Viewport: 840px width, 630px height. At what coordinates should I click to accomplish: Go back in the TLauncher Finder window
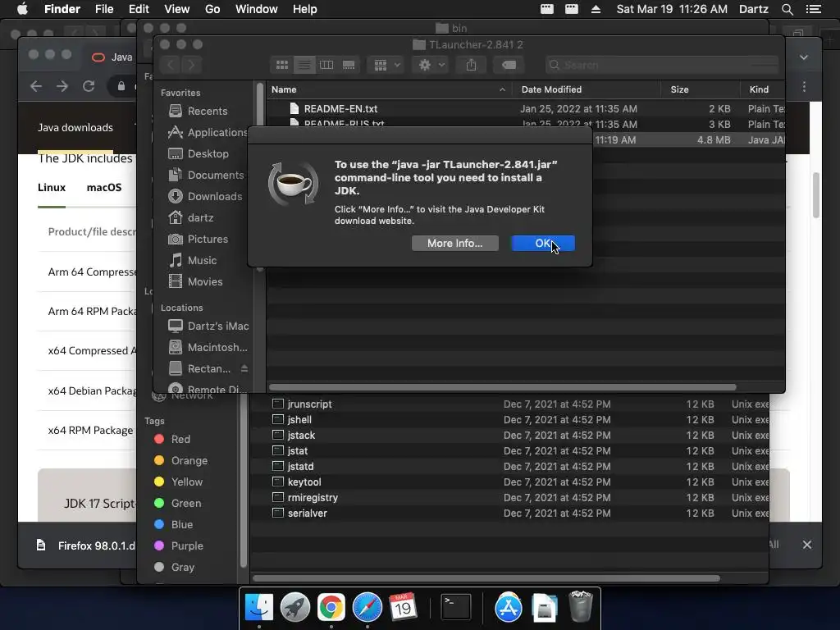[171, 65]
